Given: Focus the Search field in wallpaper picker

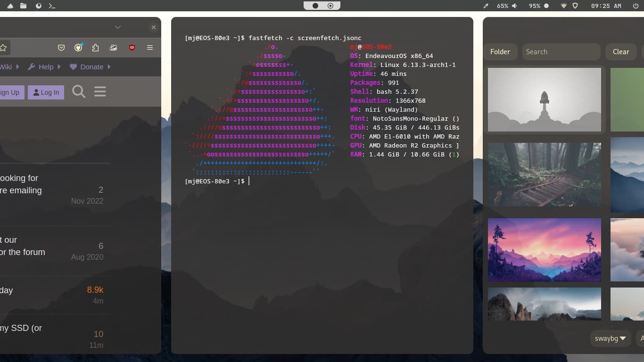Looking at the screenshot, I should 561,52.
